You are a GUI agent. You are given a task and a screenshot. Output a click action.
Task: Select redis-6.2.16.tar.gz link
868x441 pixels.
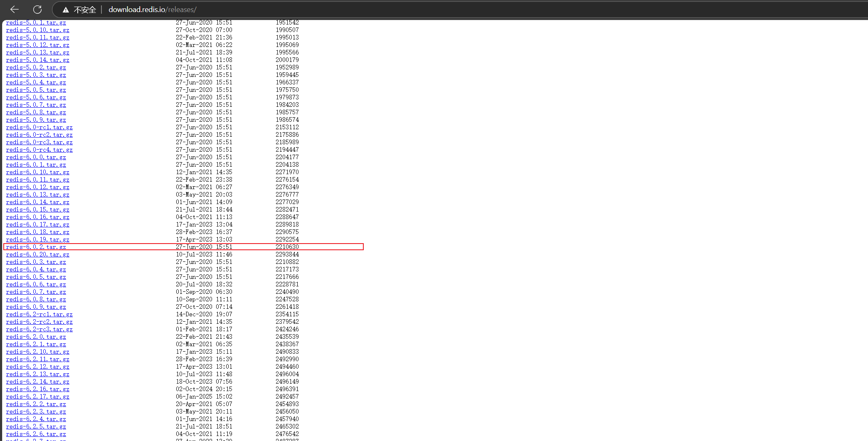point(38,389)
